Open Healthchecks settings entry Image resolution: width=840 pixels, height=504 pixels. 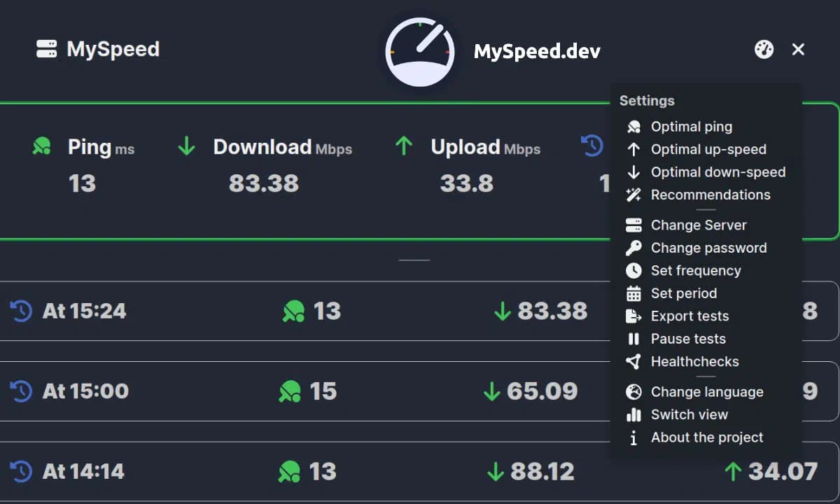(x=694, y=362)
